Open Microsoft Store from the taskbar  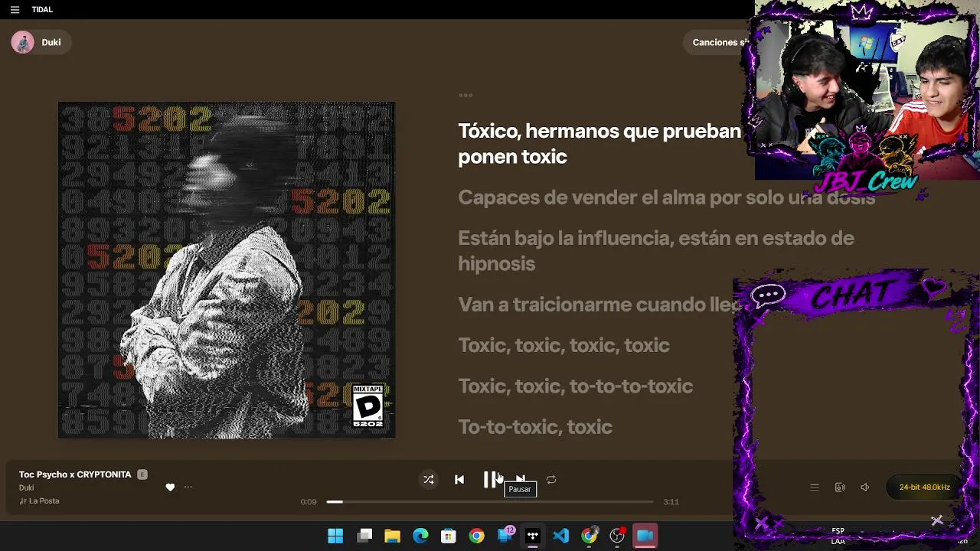(x=449, y=536)
